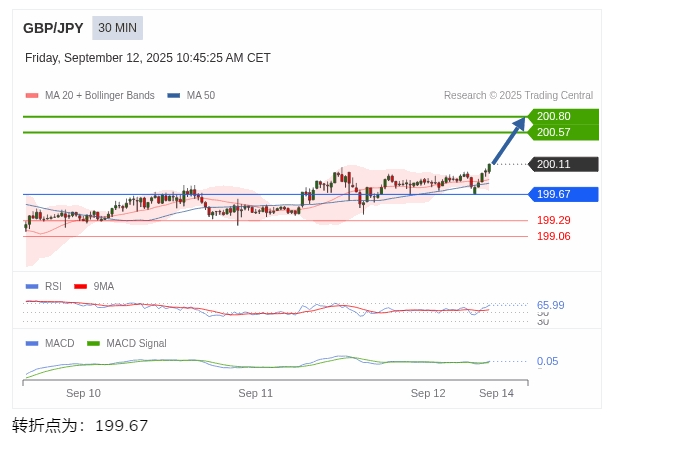Screen dimensions: 673x453
Task: Open the Research Trading Central credit
Action: pyautogui.click(x=518, y=96)
